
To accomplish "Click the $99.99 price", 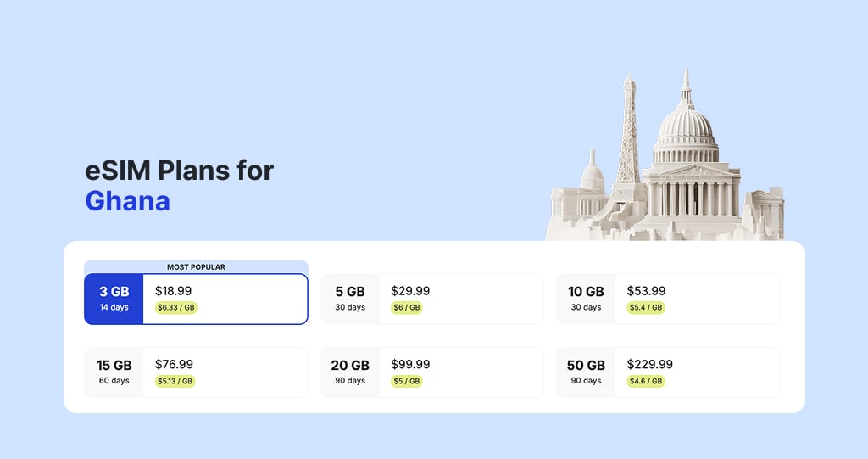I will 410,364.
